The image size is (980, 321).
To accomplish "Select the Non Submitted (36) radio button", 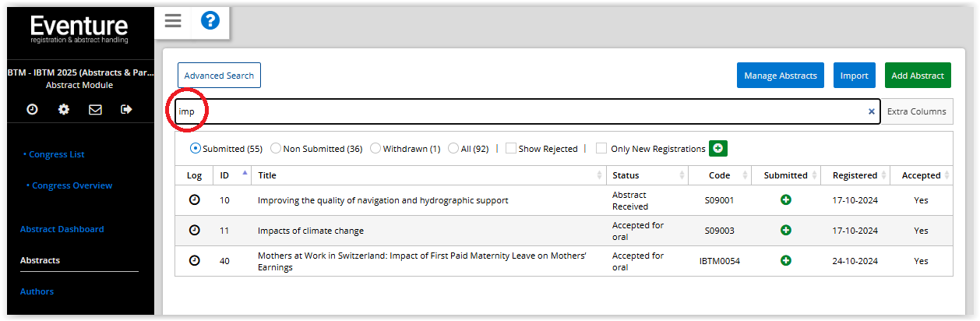I will pyautogui.click(x=276, y=148).
